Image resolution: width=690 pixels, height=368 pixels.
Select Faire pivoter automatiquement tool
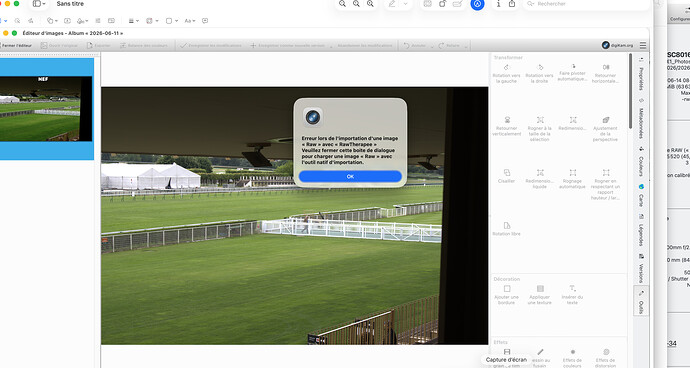(572, 73)
